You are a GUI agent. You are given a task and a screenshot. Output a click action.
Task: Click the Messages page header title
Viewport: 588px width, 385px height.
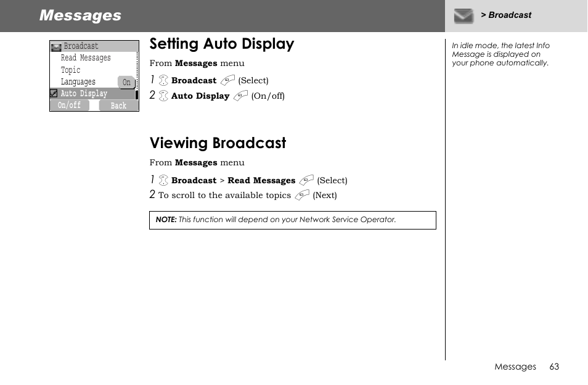pyautogui.click(x=80, y=15)
